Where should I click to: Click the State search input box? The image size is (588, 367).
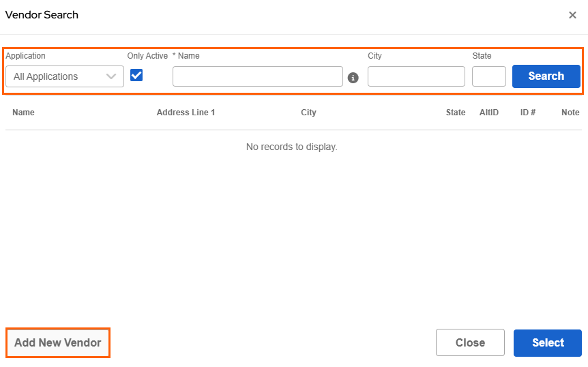coord(488,76)
